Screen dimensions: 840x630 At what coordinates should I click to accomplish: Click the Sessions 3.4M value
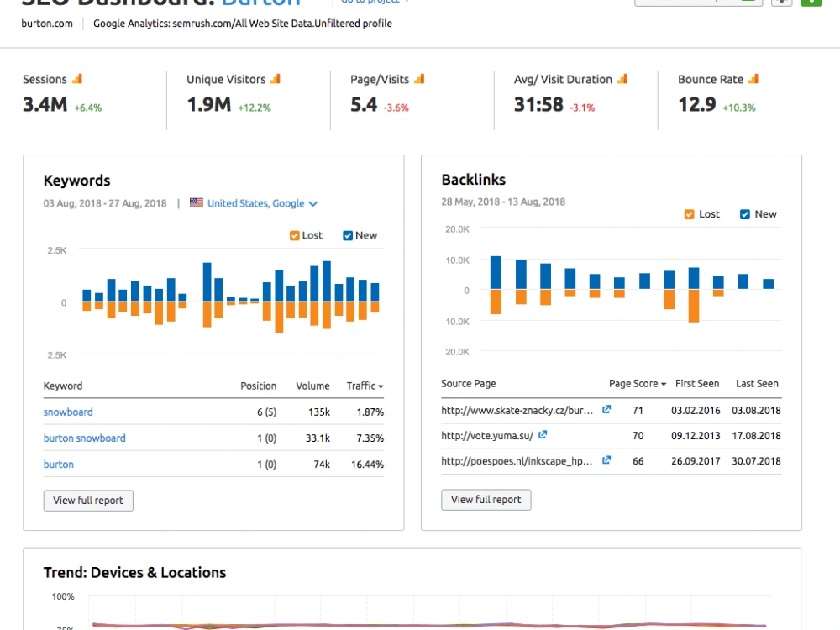point(45,104)
